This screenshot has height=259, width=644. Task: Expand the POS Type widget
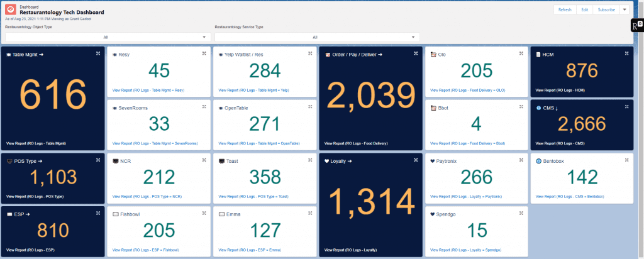pyautogui.click(x=97, y=160)
